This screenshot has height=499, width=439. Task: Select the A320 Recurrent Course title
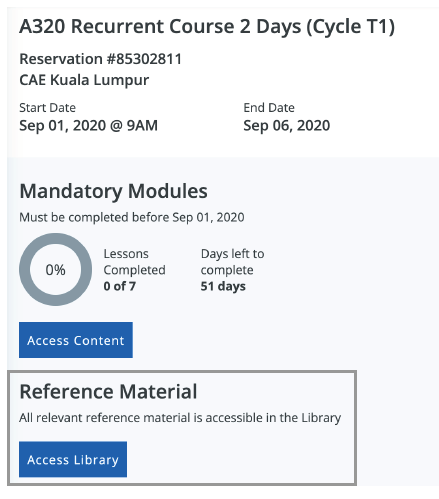[207, 26]
